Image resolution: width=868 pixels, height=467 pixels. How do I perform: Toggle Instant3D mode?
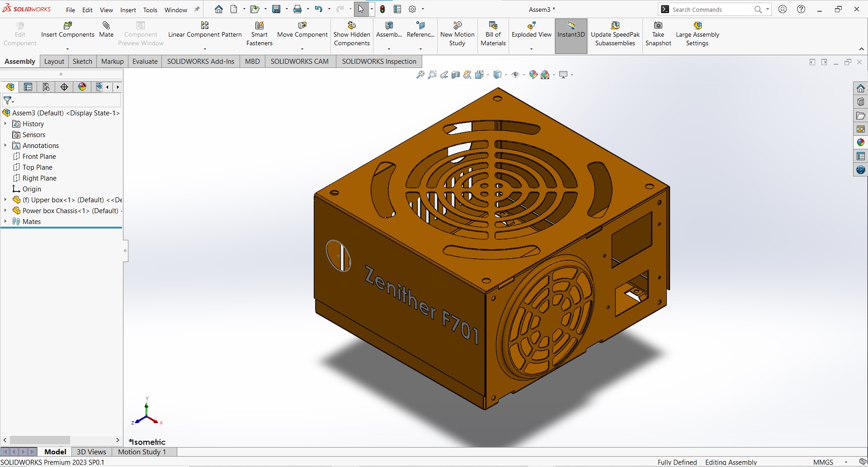point(571,36)
